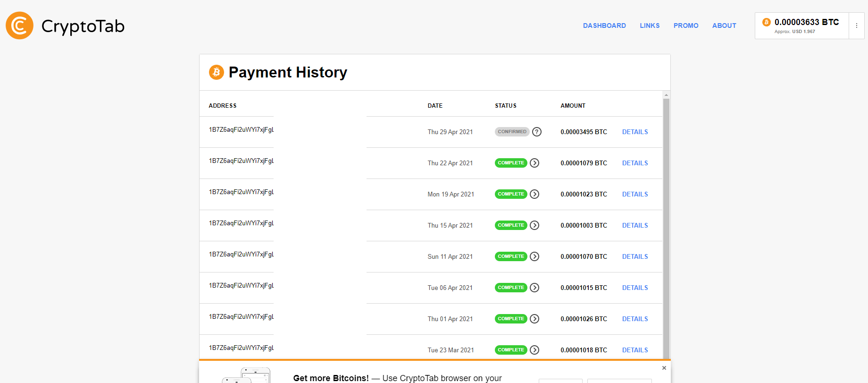Click COMPLETE badge for Thu 22 Apr 2021
This screenshot has width=868, height=383.
511,163
